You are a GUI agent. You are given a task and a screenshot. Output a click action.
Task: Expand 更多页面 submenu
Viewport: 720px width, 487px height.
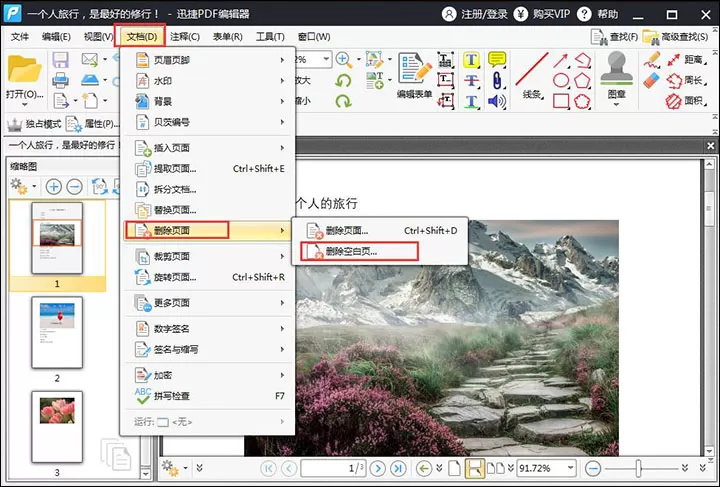coord(209,302)
